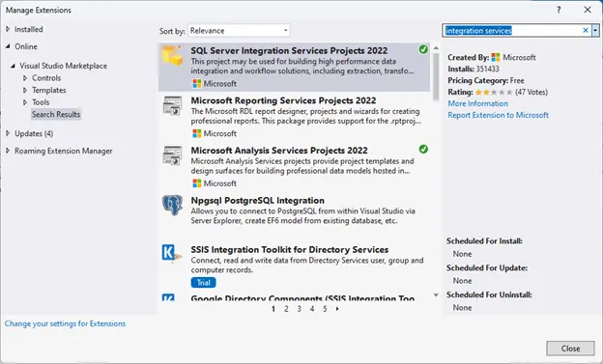Collapse the Online category
Screen dimensions: 603x364
[x=8, y=46]
